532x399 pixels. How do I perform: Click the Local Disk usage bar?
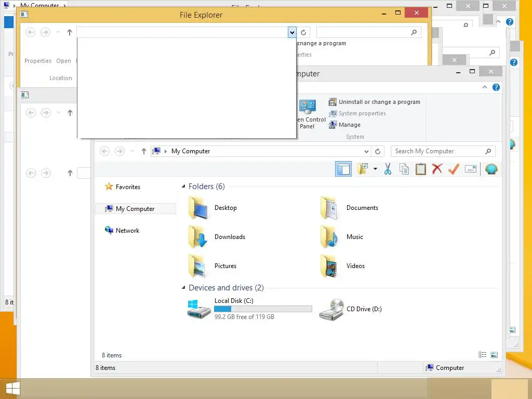pyautogui.click(x=263, y=309)
